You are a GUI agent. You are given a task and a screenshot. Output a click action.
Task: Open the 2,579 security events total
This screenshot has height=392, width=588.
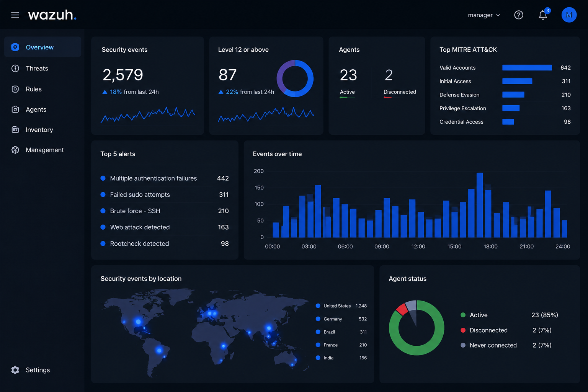pyautogui.click(x=123, y=75)
